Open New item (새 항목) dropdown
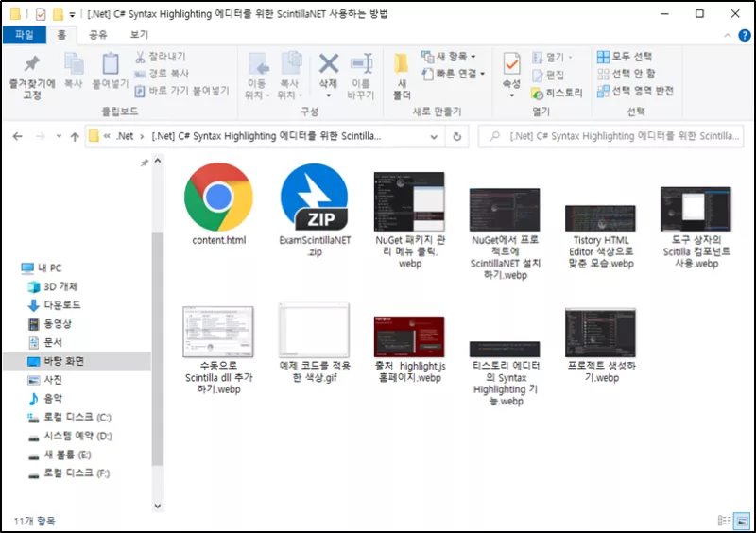The width and height of the screenshot is (756, 533). click(448, 57)
